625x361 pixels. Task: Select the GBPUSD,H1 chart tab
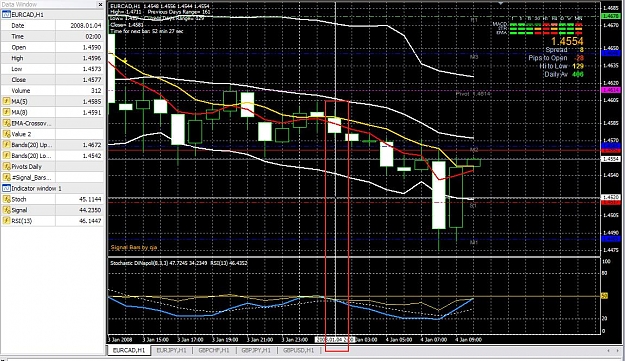[298, 350]
